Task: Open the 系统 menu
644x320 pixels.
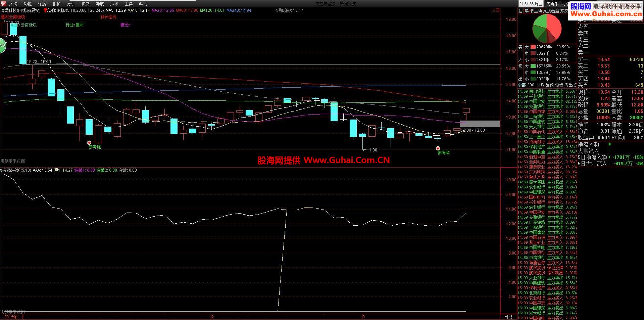Action: tap(13, 4)
